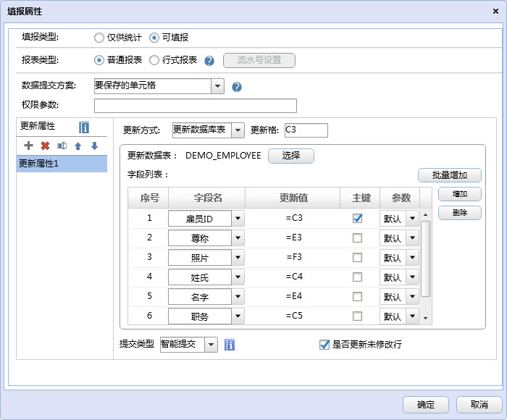This screenshot has height=420, width=507.
Task: Open 参数 dropdown for row 2
Action: pos(412,238)
